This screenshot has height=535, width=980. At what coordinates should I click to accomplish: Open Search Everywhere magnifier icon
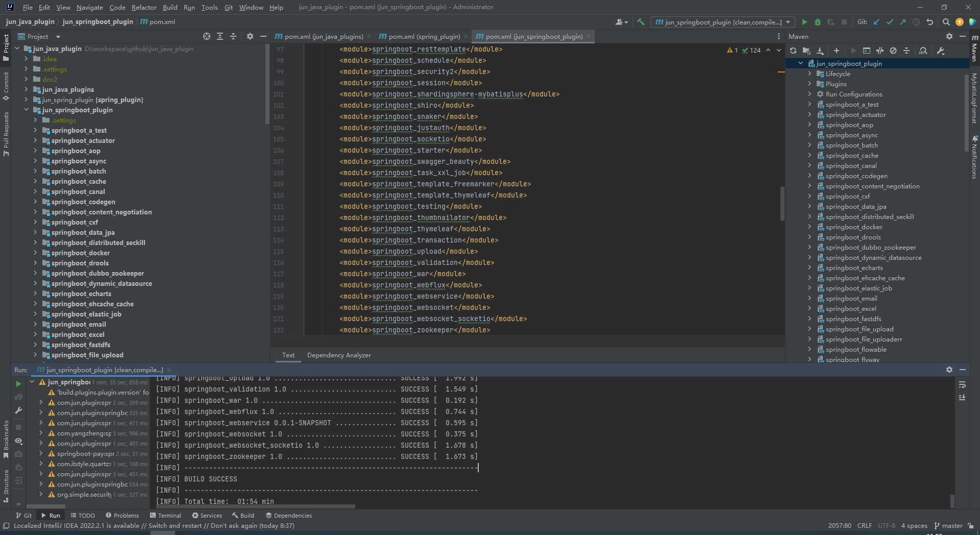pos(946,22)
